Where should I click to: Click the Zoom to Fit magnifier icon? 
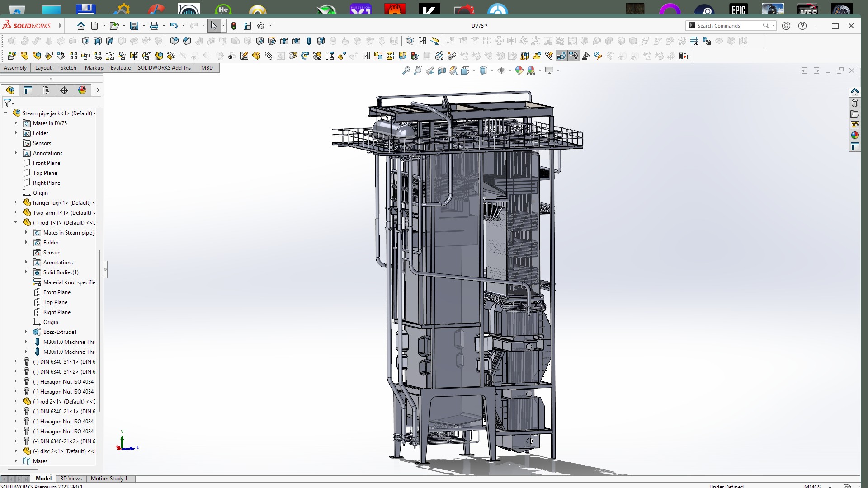click(x=406, y=70)
